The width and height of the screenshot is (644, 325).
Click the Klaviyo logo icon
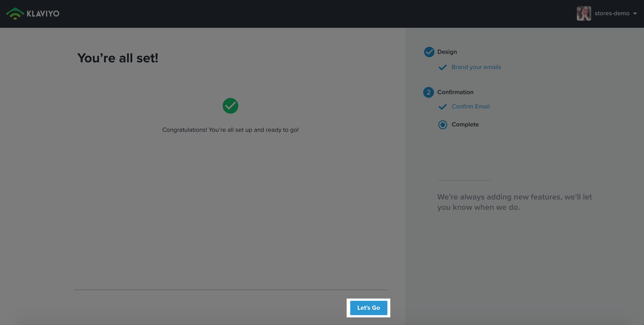tap(15, 13)
